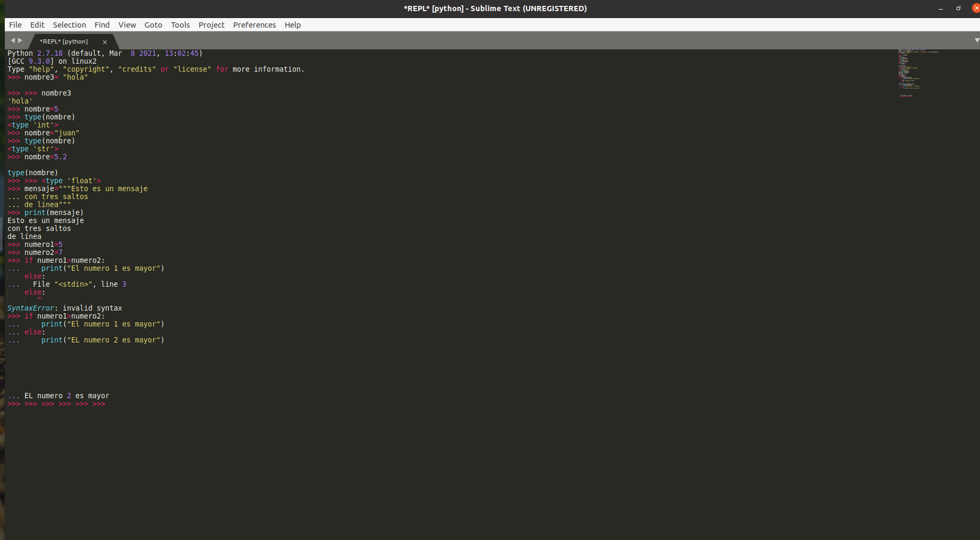Open the Help menu
The height and width of the screenshot is (540, 980).
[x=292, y=25]
